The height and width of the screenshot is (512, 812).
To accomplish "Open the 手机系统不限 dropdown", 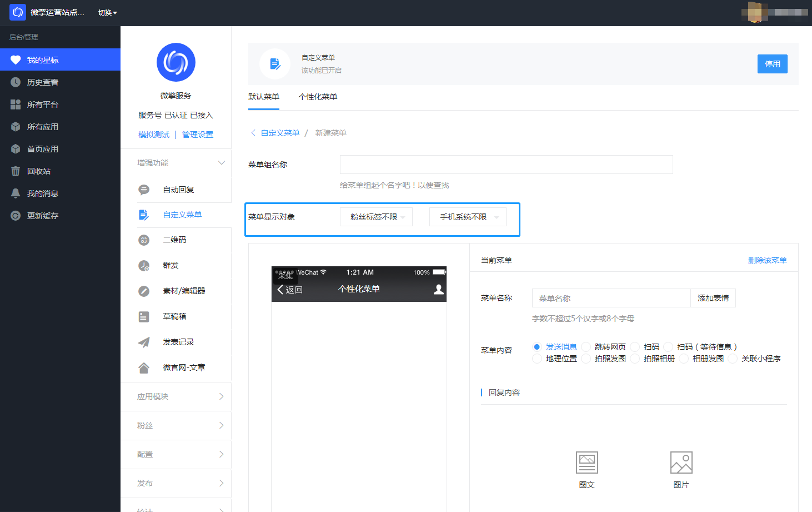I will [468, 217].
